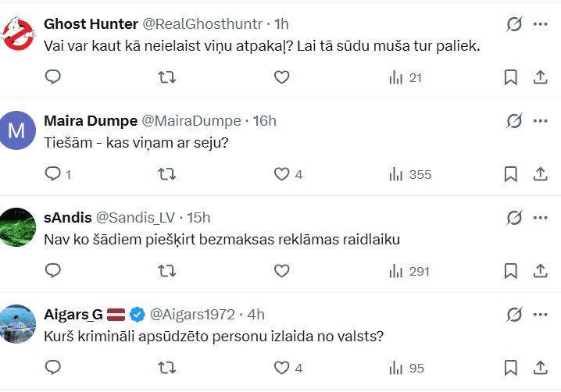View analytics showing 355 views
The image size is (561, 392).
coord(410,174)
